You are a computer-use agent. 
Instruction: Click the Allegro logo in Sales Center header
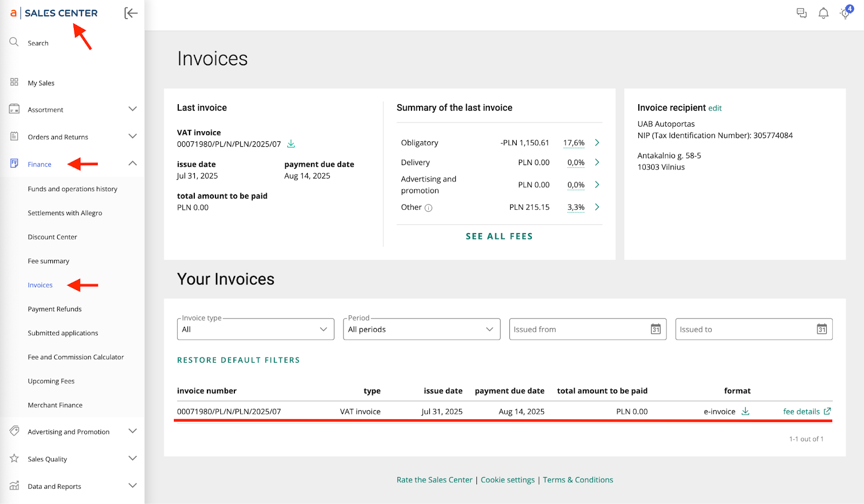click(13, 13)
